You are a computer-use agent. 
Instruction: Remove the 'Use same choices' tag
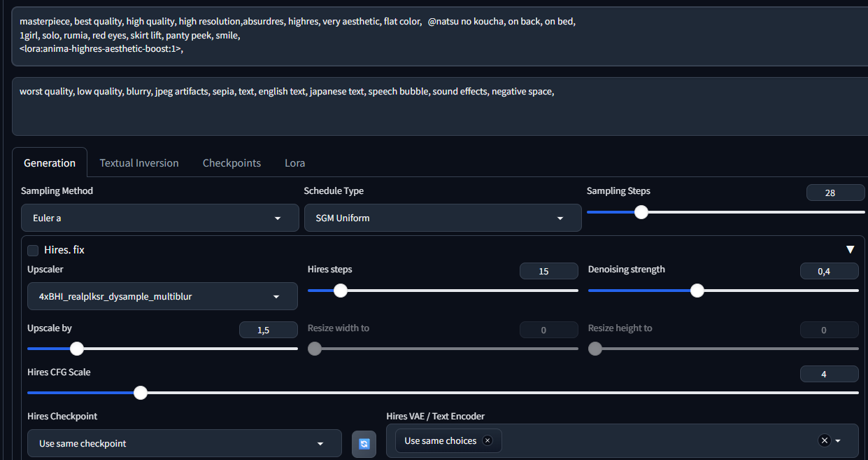[x=488, y=440]
